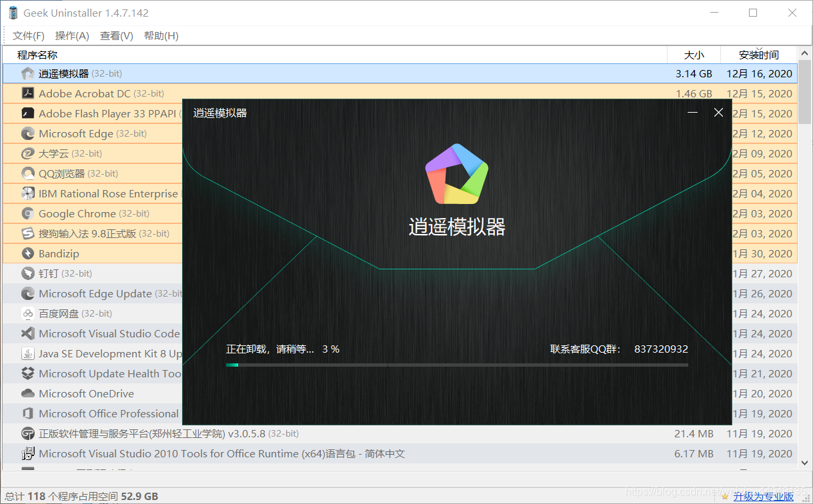813x504 pixels.
Task: Click the uninstall progress bar at 3%
Action: (x=457, y=365)
